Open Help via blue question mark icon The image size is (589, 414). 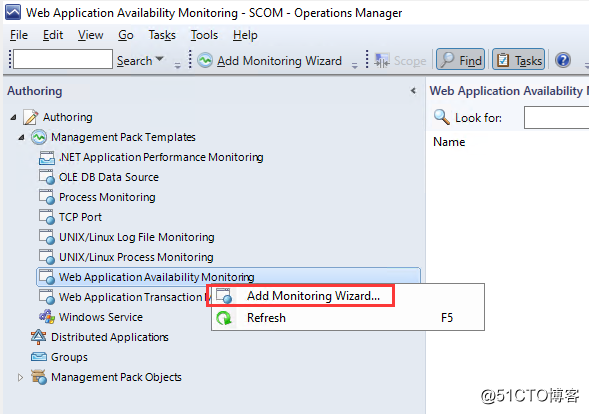click(x=563, y=60)
